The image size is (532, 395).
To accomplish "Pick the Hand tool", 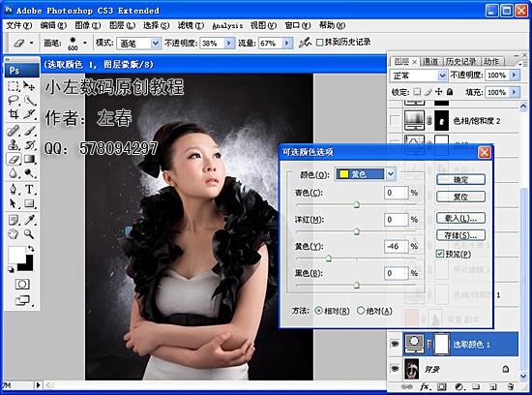I will pos(14,233).
